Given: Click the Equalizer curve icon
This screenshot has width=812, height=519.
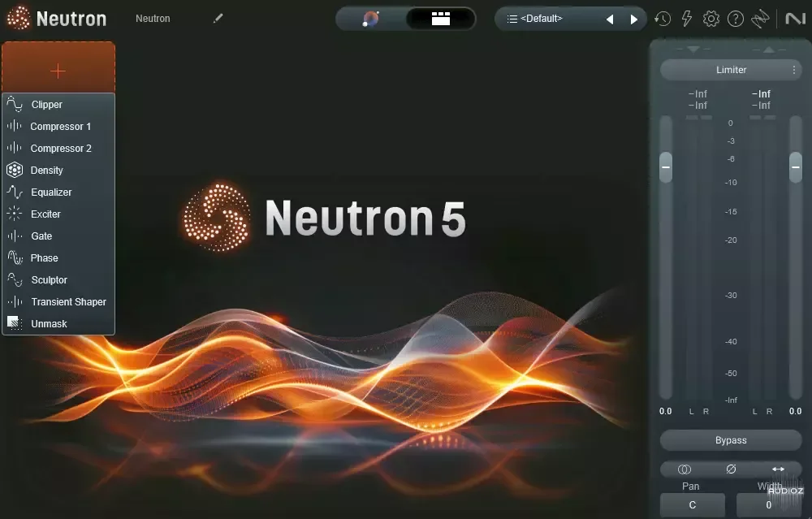Looking at the screenshot, I should [x=15, y=192].
